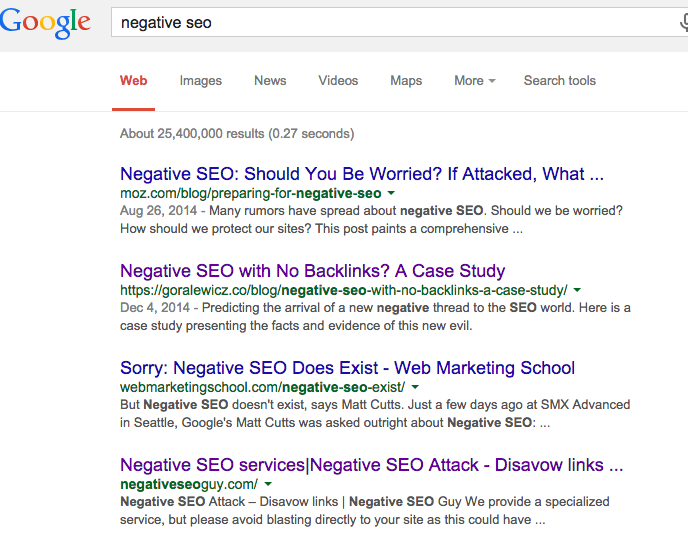The image size is (688, 540).
Task: Click the Google logo
Action: tap(45, 22)
